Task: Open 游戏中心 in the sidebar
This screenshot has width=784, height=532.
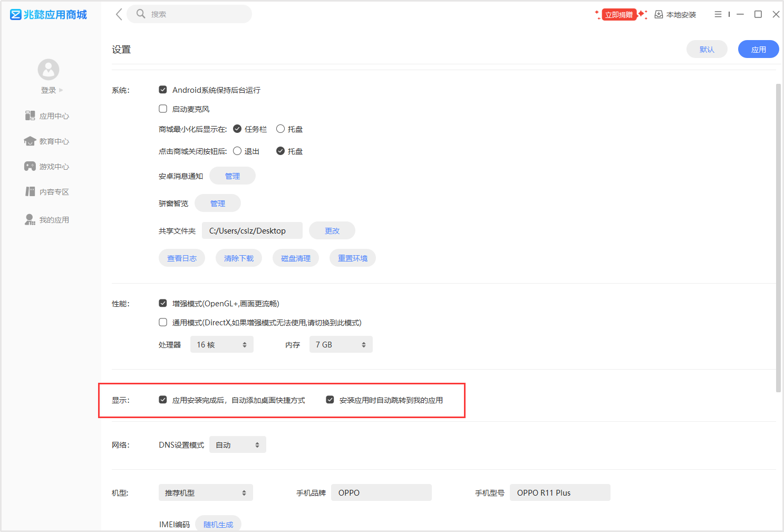Action: (47, 167)
